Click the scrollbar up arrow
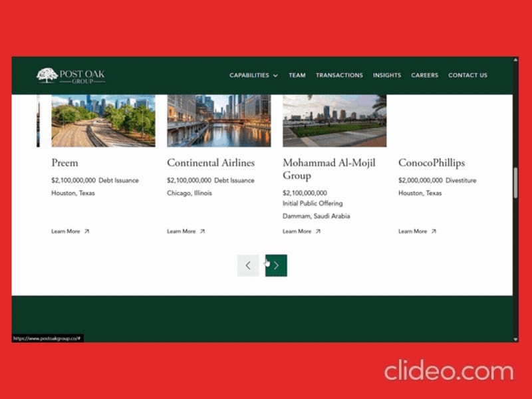532x399 pixels. coord(516,60)
